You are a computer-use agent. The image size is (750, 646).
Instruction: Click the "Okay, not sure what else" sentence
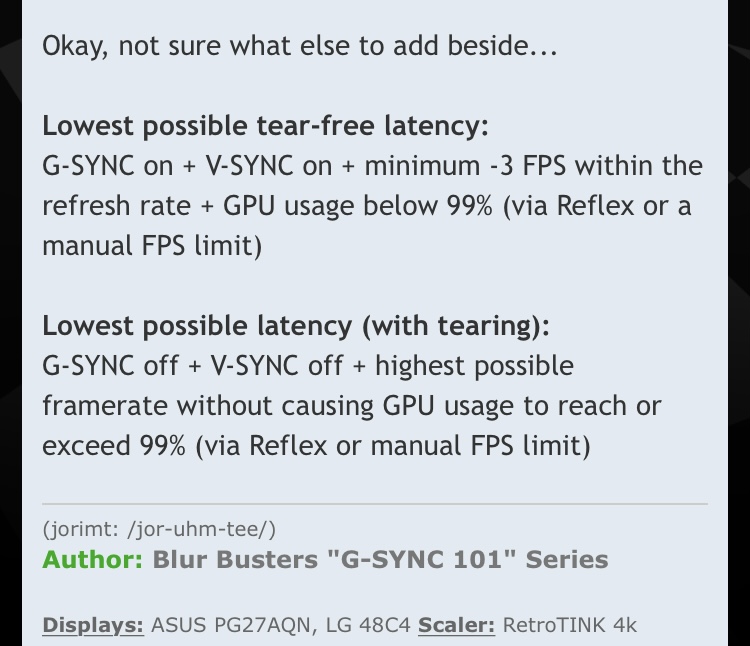click(300, 47)
